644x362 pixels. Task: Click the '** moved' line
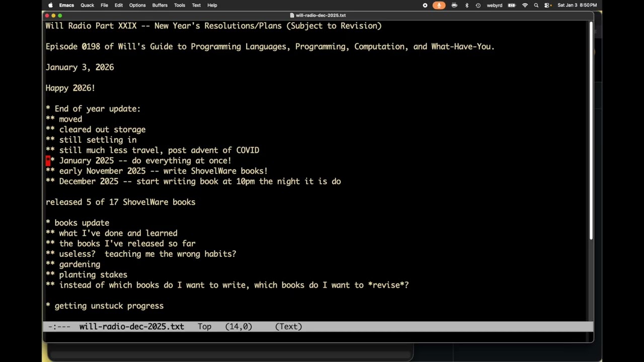coord(64,119)
